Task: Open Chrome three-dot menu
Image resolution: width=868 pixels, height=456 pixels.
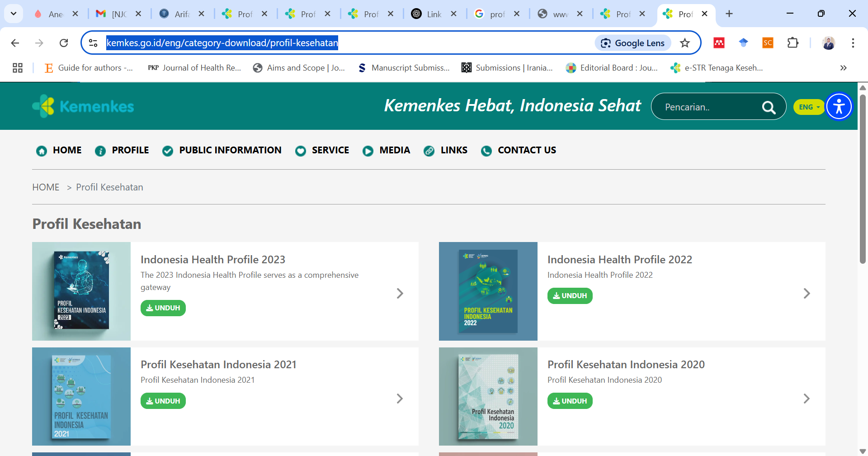Action: coord(853,43)
